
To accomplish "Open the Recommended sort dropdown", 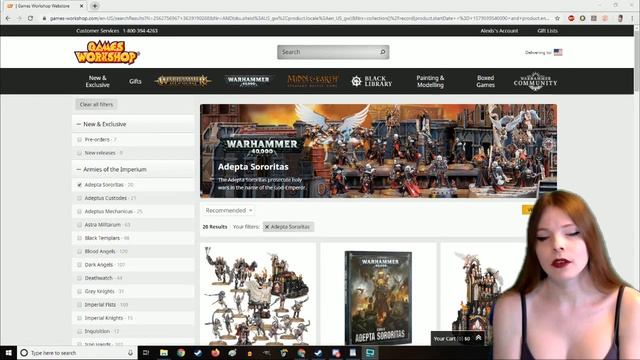I will click(229, 211).
